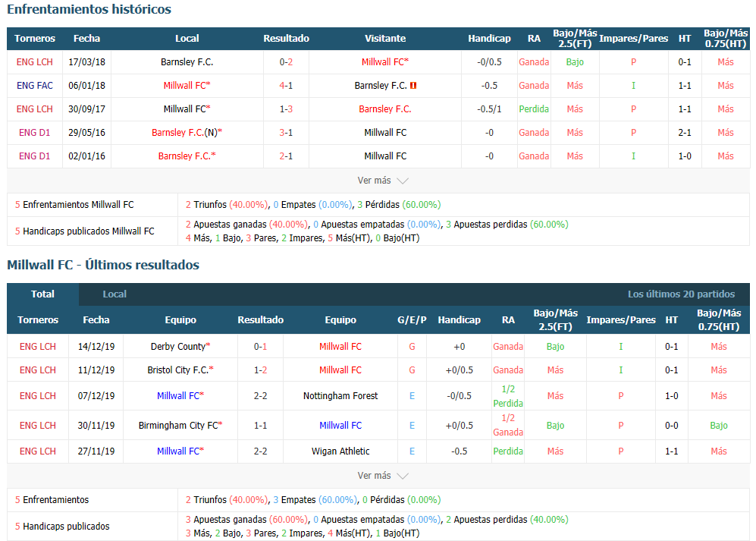Click 'Enfrentamientos históricos' section heading
Image resolution: width=756 pixels, height=541 pixels.
[x=89, y=9]
